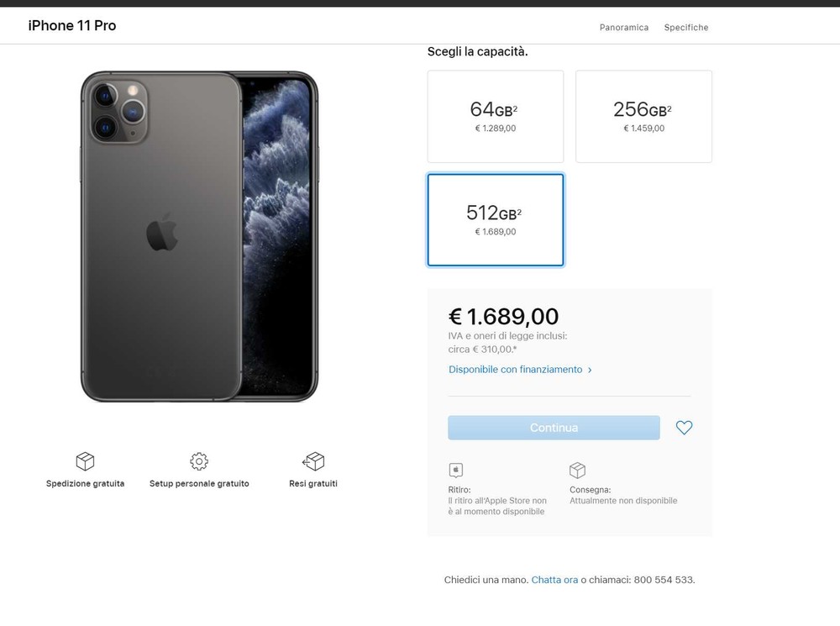Viewport: 840px width, 626px height.
Task: Expand Disponibile con finanziamento chevron
Action: [590, 370]
